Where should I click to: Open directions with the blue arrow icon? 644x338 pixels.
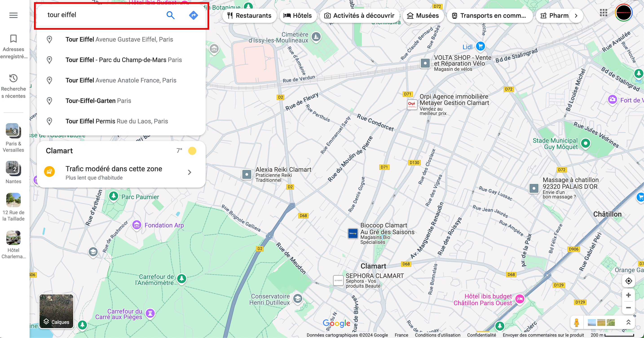tap(194, 15)
